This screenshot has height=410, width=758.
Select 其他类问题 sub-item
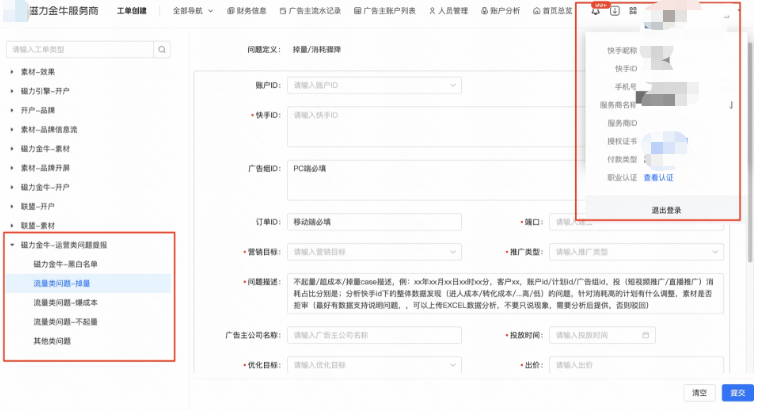tap(52, 341)
